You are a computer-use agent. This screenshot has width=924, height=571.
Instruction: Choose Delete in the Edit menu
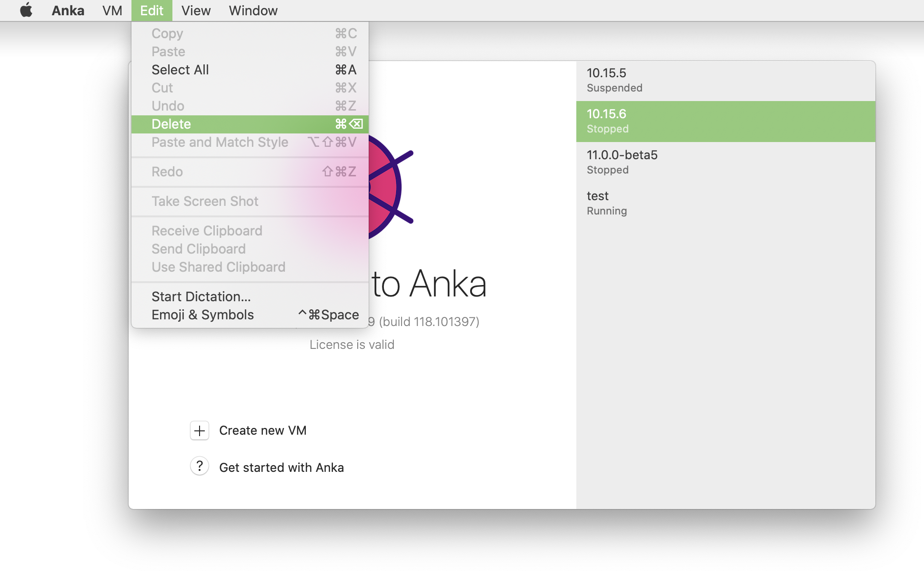(171, 124)
